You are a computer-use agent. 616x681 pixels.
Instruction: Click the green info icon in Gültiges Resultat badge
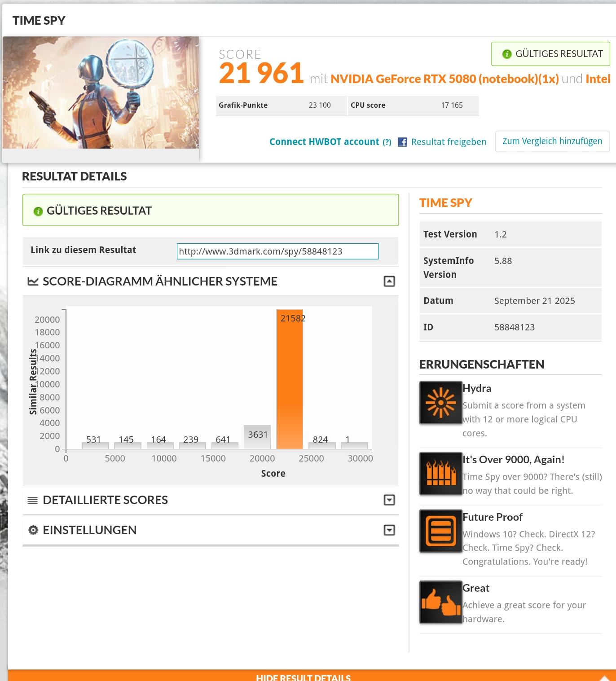507,54
